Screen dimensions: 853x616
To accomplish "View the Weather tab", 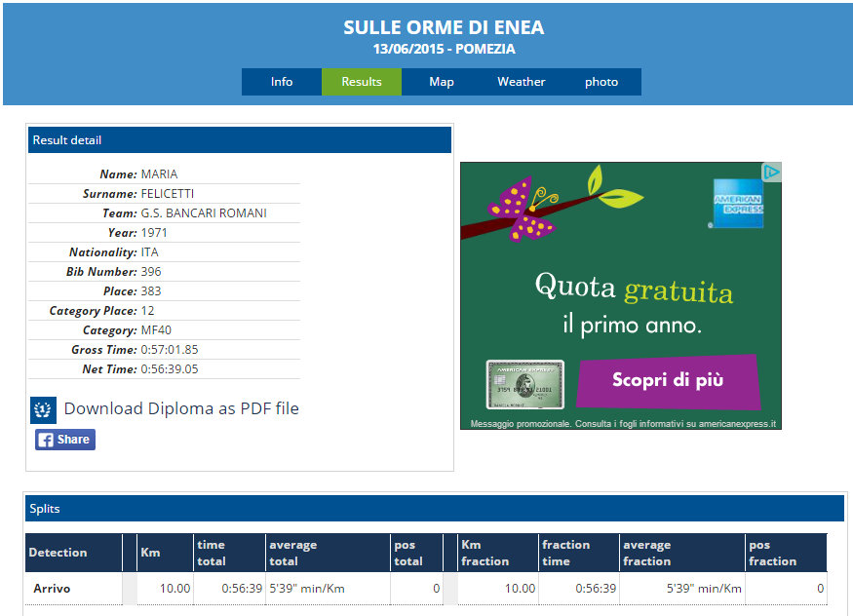I will [x=522, y=82].
